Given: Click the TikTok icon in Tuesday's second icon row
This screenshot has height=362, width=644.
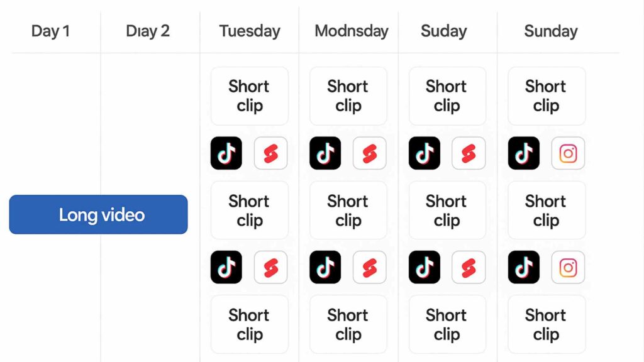Looking at the screenshot, I should coord(226,267).
